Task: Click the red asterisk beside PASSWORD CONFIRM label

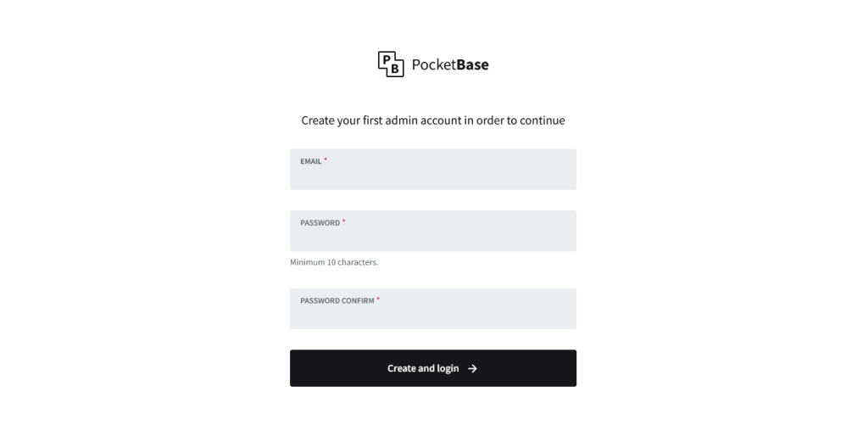Action: tap(378, 299)
